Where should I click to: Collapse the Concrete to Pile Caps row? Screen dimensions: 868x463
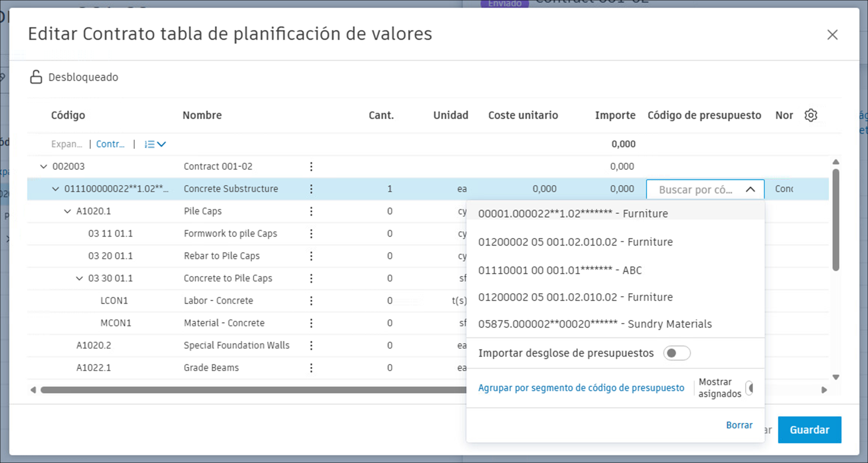tap(79, 278)
